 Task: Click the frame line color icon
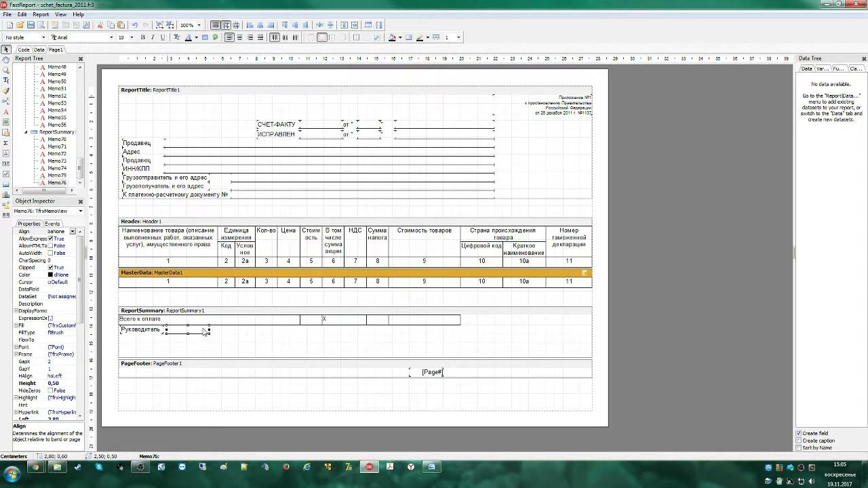tap(420, 37)
